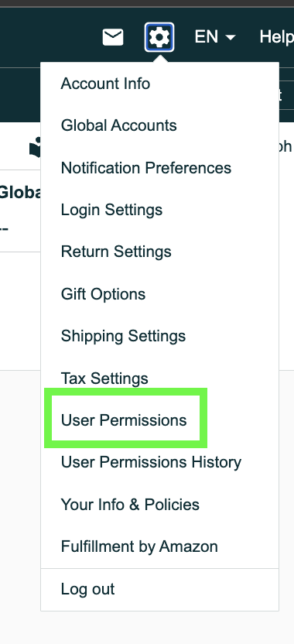Open the messages envelope icon

pos(112,37)
